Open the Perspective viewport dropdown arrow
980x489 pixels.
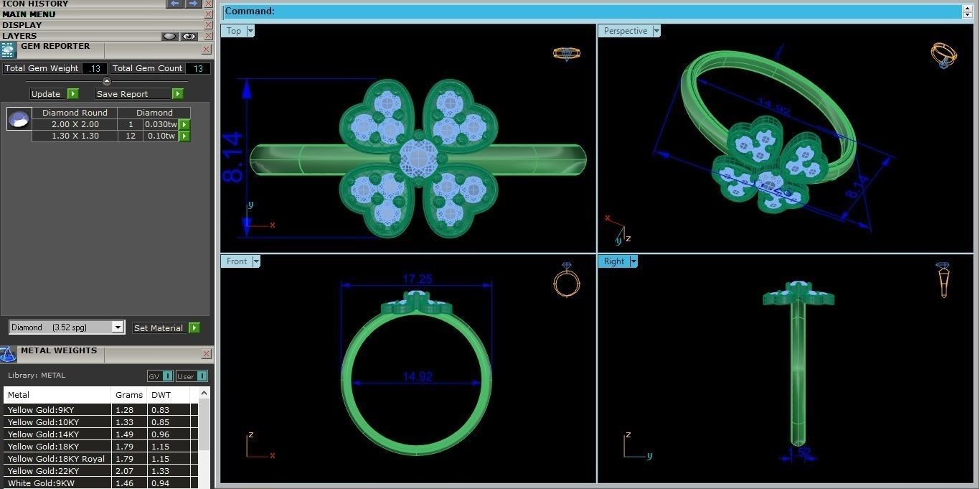coord(656,31)
